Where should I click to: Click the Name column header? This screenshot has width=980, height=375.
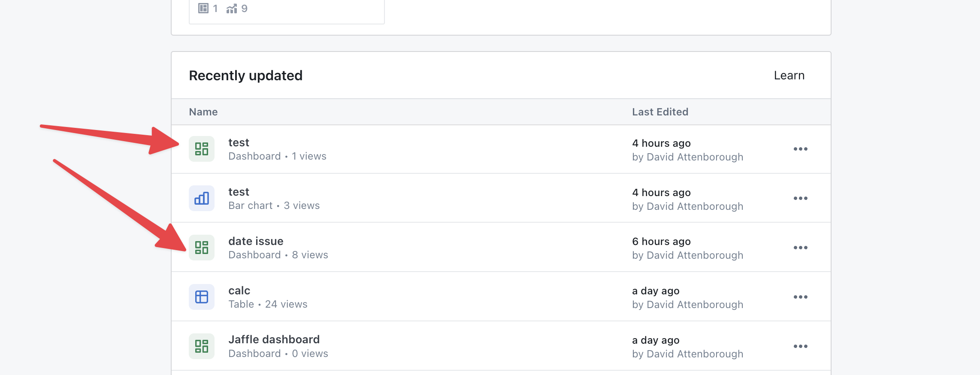(x=203, y=112)
